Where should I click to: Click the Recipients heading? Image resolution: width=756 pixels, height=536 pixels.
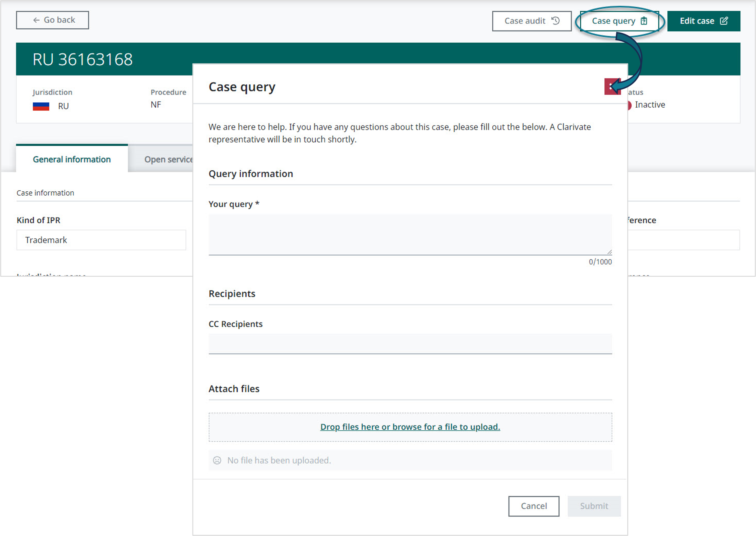[x=232, y=293]
